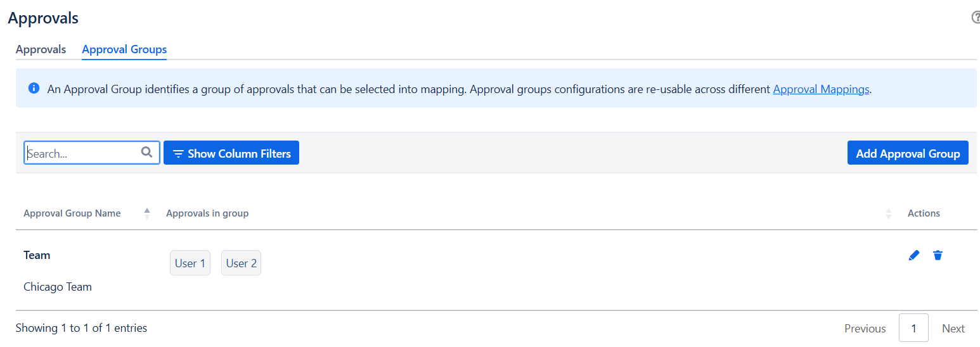Click the Team group name in the table
Screen dimensions: 980x347
point(37,255)
